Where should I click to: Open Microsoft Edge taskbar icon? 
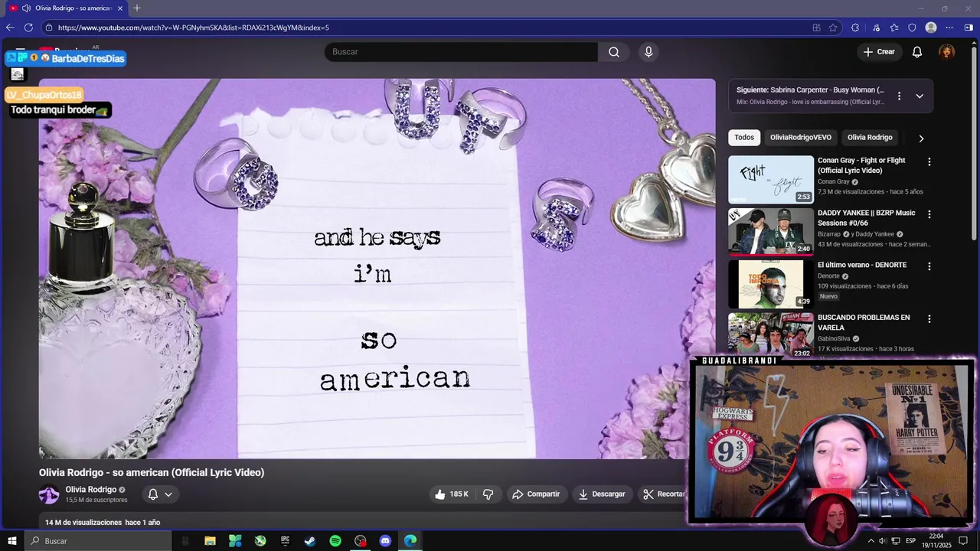click(x=410, y=541)
